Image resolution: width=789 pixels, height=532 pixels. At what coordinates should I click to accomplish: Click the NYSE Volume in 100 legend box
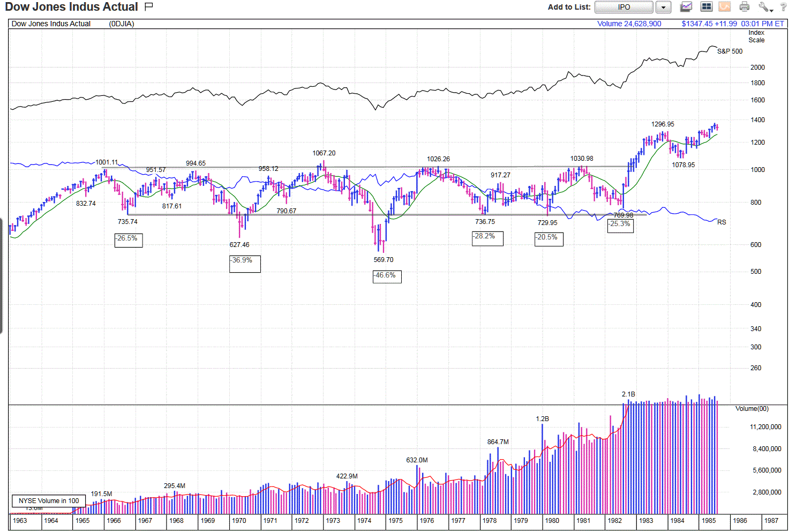tap(49, 501)
